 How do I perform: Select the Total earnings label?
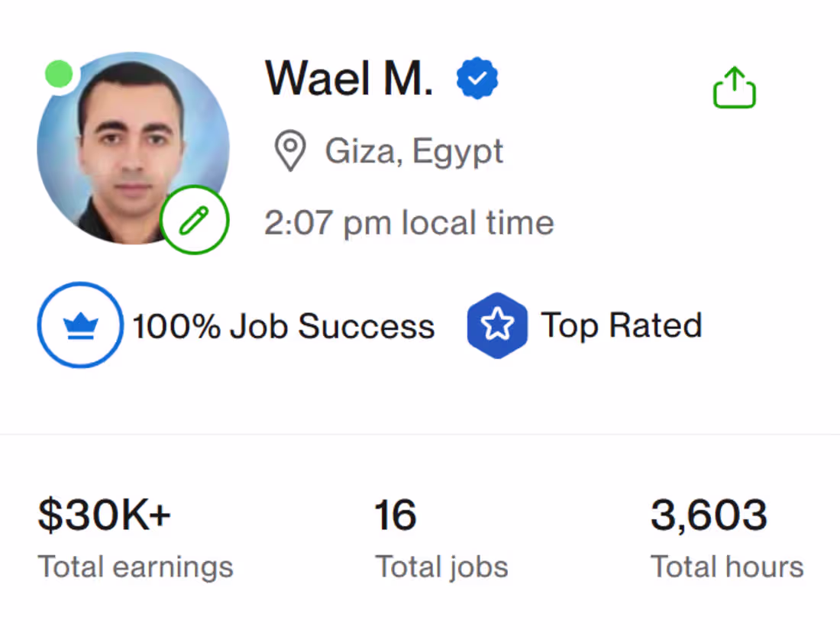[136, 567]
